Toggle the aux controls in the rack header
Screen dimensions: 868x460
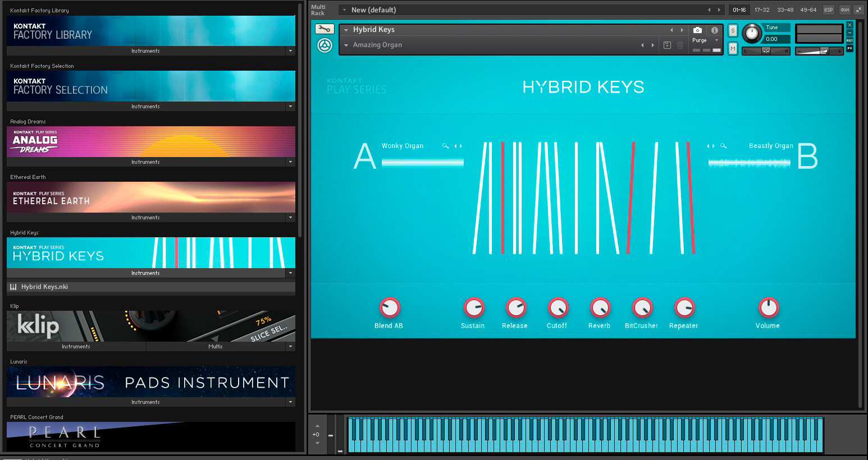click(844, 10)
